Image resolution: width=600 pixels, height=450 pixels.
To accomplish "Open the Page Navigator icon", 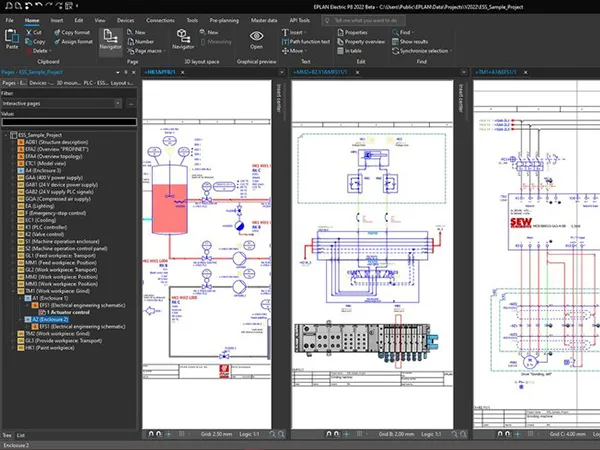I will (110, 38).
